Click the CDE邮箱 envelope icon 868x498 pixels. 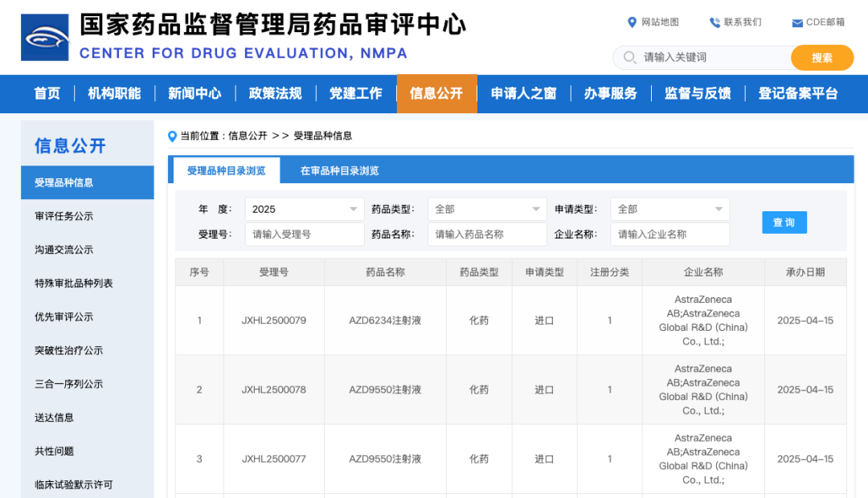click(x=799, y=22)
